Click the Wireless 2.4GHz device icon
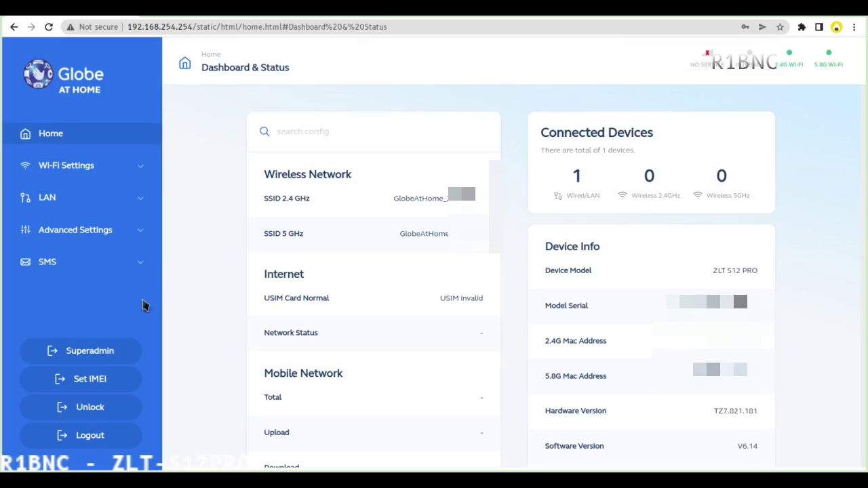The image size is (868, 488). [x=623, y=195]
